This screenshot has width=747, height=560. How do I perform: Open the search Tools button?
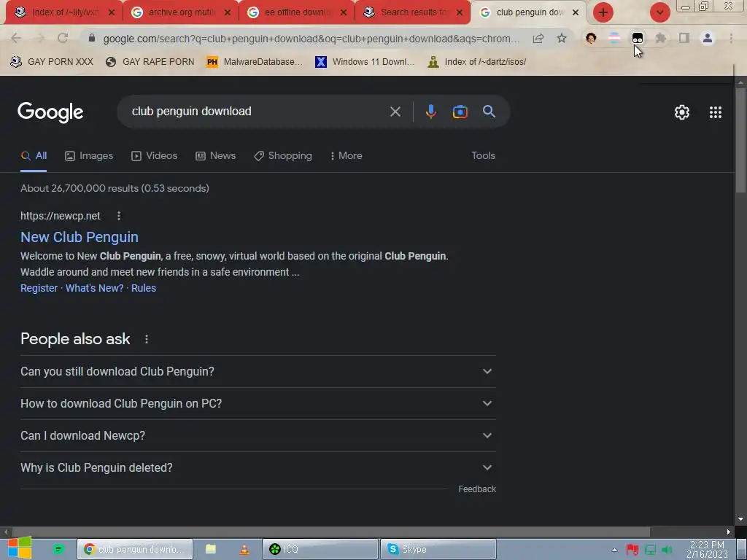[x=483, y=156]
